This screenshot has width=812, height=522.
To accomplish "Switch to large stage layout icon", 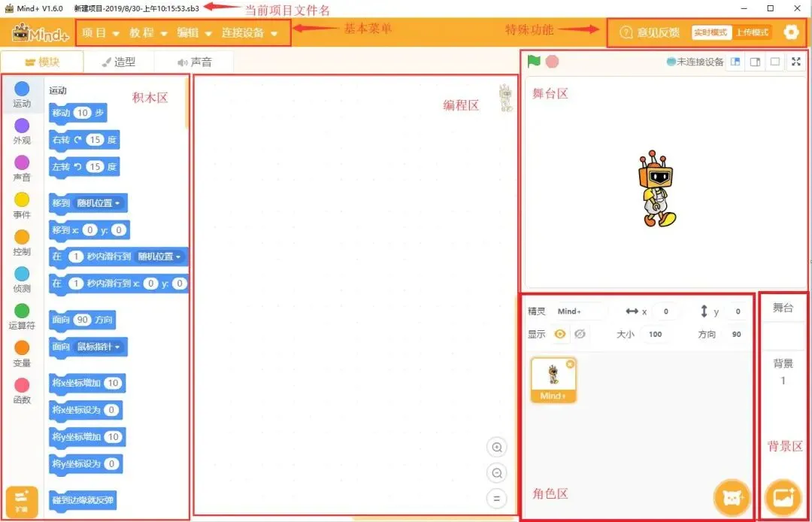I will (755, 62).
